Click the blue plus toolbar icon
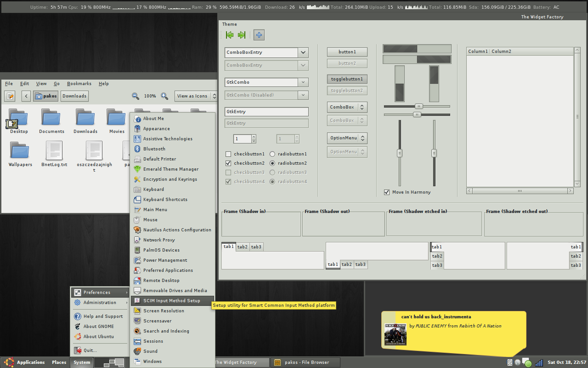Viewport: 588px width, 368px height. point(259,35)
